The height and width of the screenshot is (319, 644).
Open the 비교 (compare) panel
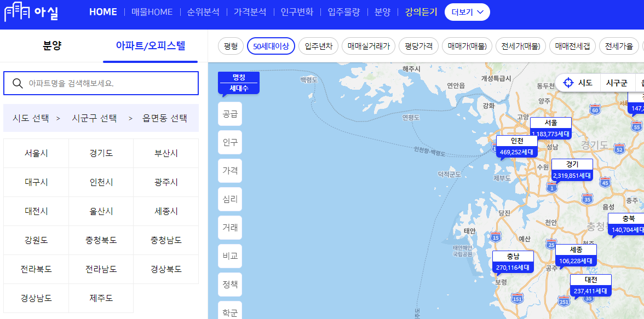(x=229, y=256)
